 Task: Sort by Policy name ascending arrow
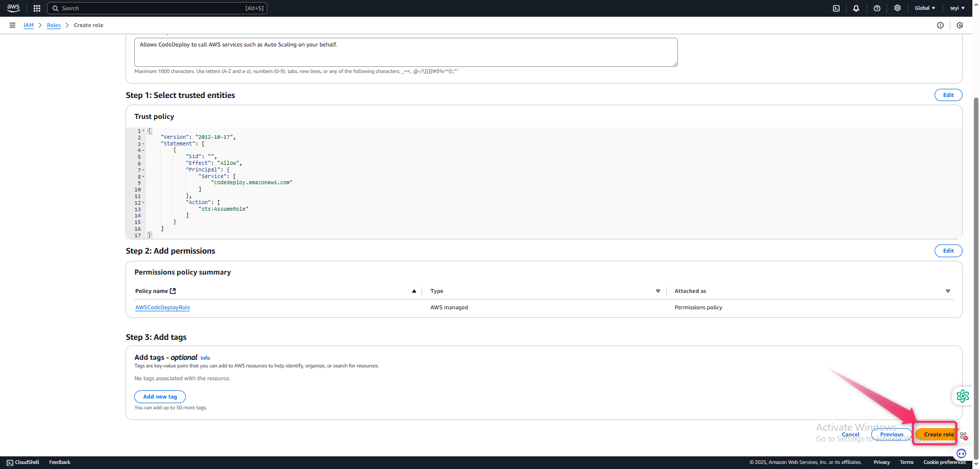(414, 291)
